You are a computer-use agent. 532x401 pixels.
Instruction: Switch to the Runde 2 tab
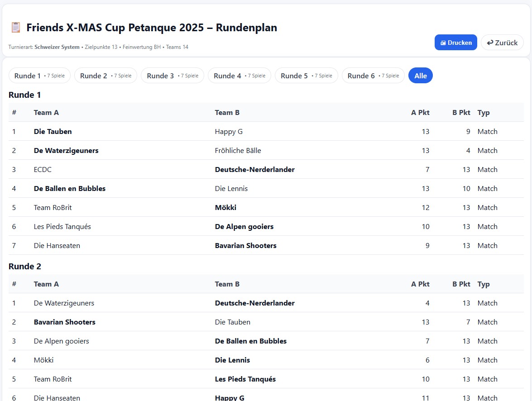[x=105, y=76]
